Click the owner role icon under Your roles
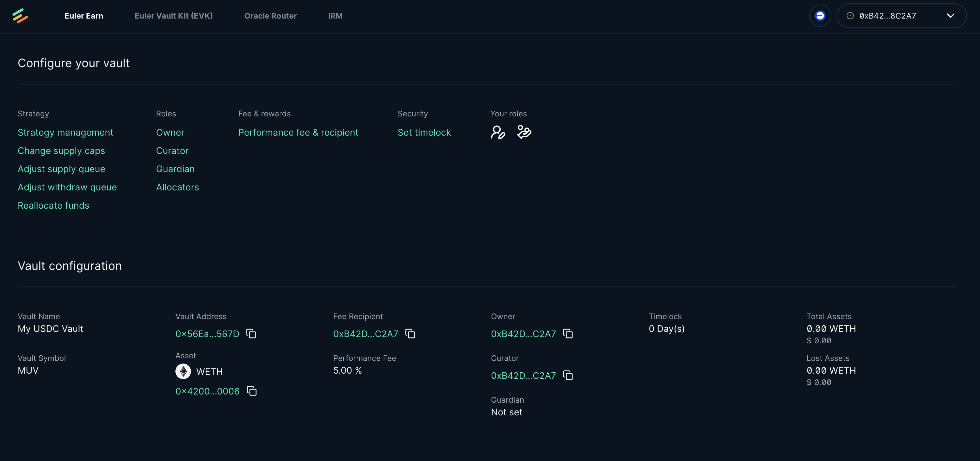 pyautogui.click(x=498, y=132)
